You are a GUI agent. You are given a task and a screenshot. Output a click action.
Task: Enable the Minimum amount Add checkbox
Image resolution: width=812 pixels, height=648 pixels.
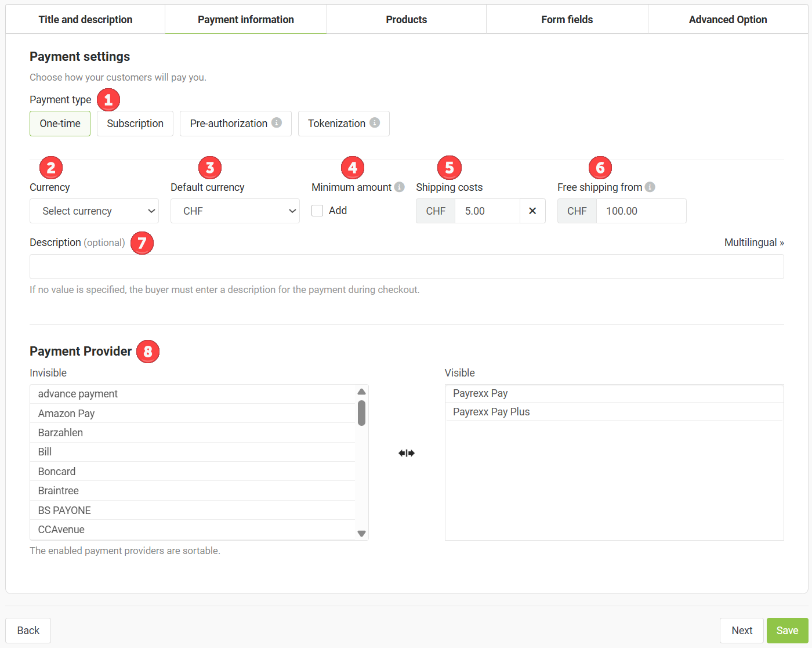click(317, 211)
